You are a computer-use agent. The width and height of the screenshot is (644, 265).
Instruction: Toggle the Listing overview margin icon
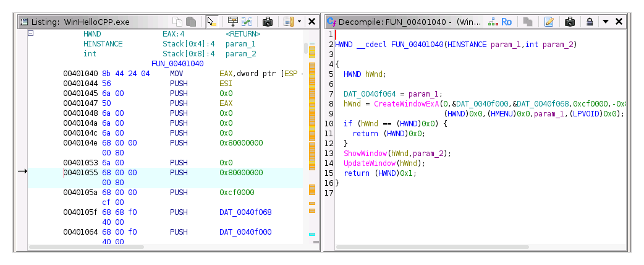click(x=289, y=22)
